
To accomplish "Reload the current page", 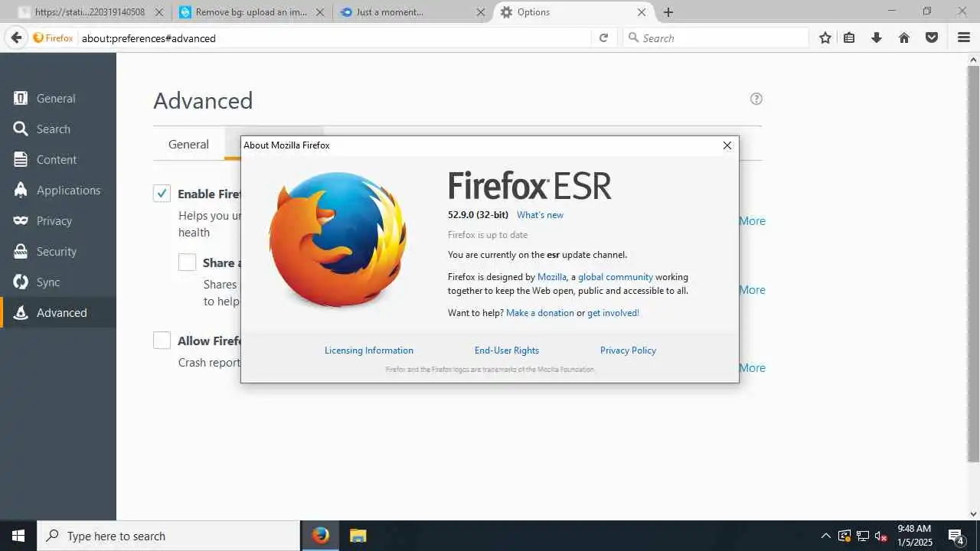I will (603, 37).
